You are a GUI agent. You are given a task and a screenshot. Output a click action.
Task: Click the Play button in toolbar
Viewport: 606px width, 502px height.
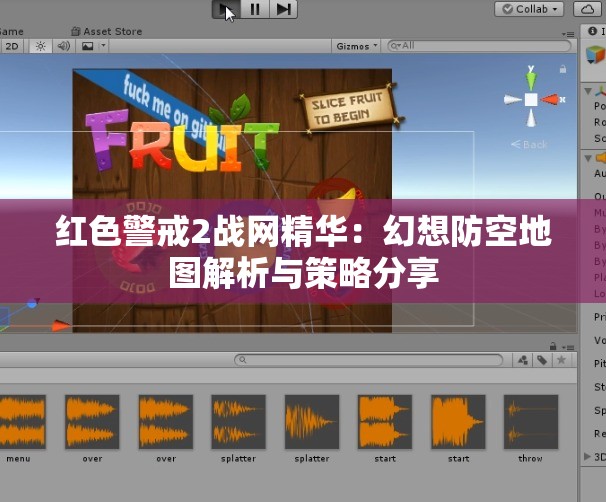(x=226, y=9)
